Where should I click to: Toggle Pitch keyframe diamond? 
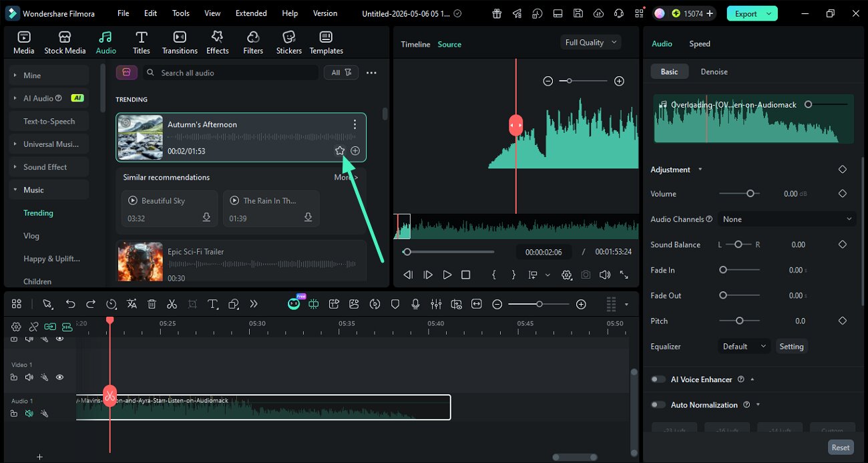843,321
